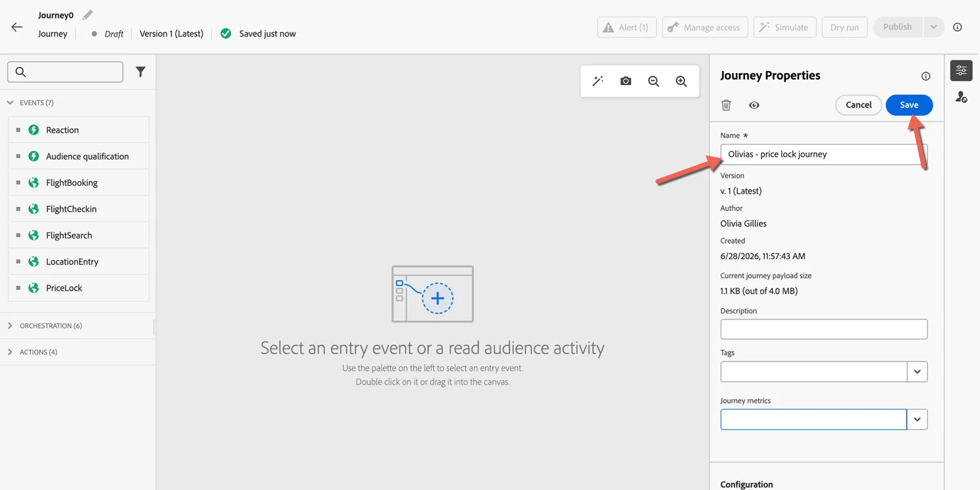The image size is (980, 490).
Task: Zoom in on the journey canvas
Action: point(681,81)
